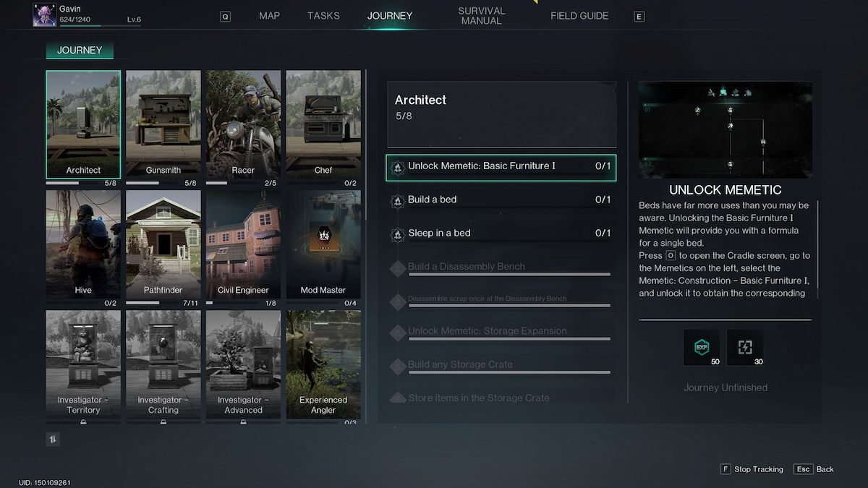This screenshot has height=488, width=868.
Task: Select the Experienced Angler journey card
Action: click(x=323, y=363)
